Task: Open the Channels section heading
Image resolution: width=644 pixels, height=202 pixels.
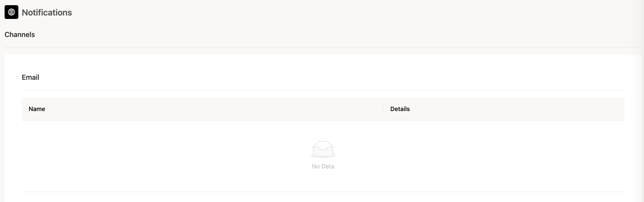Action: 20,34
